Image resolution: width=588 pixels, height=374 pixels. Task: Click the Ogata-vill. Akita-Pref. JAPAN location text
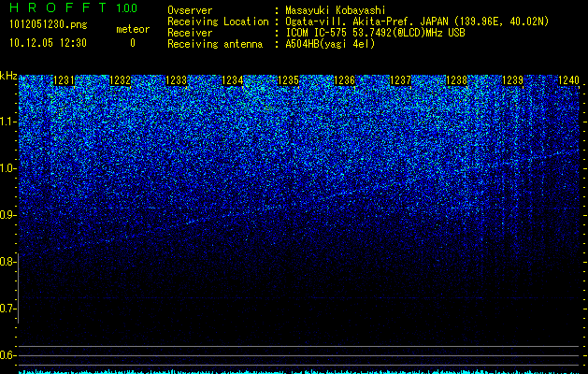click(x=417, y=22)
